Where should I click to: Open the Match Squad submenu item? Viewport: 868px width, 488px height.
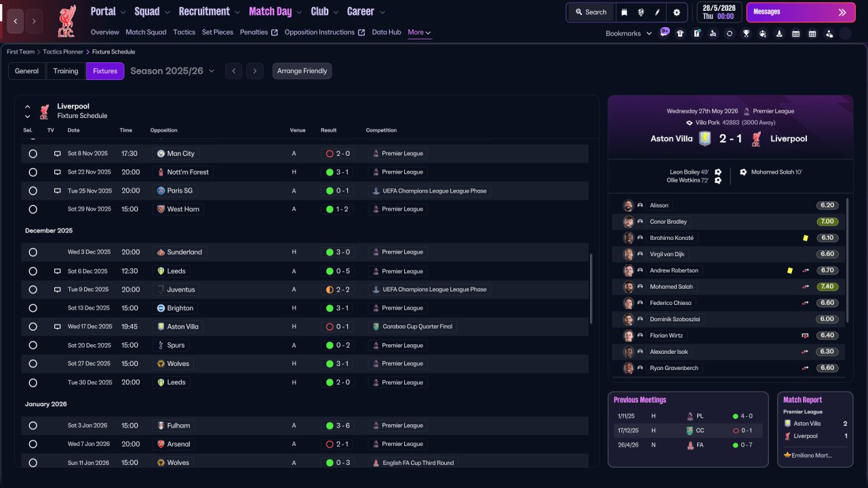click(146, 33)
